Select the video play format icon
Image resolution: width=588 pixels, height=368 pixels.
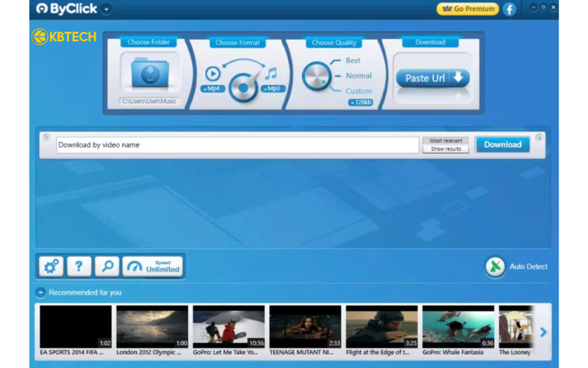pyautogui.click(x=212, y=73)
